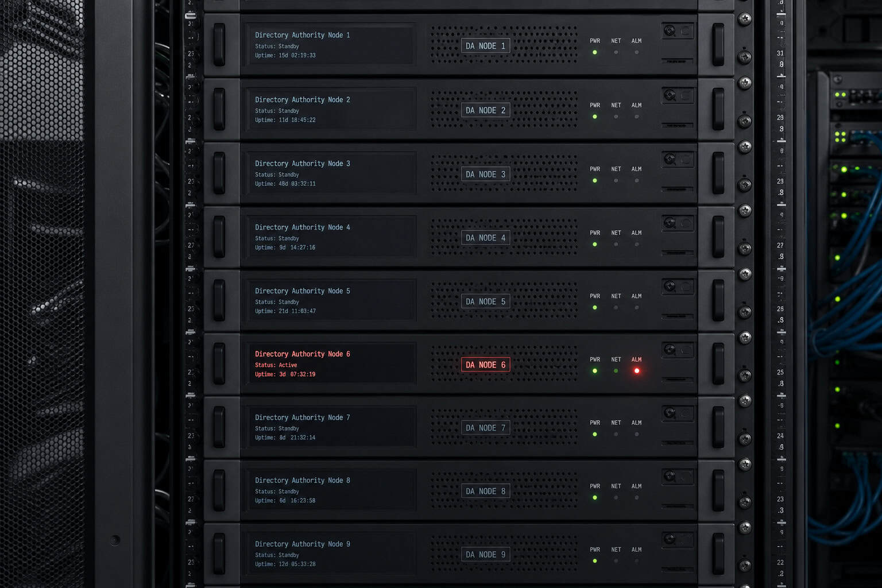
Task: Click the PWR LED on DA Node 6
Action: click(595, 371)
